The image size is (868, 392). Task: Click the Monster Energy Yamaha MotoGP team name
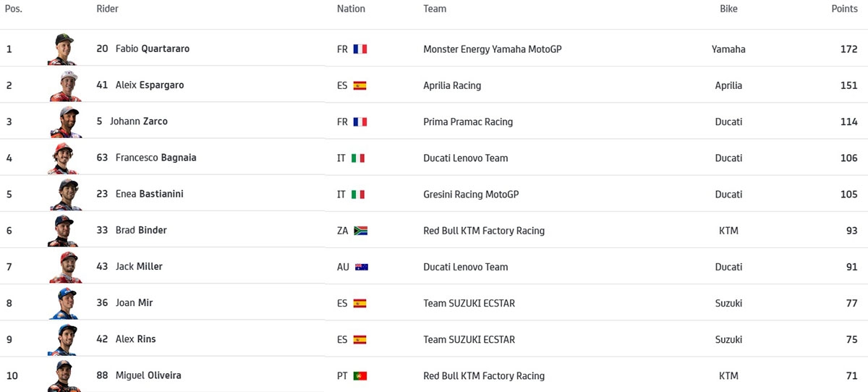pyautogui.click(x=492, y=49)
